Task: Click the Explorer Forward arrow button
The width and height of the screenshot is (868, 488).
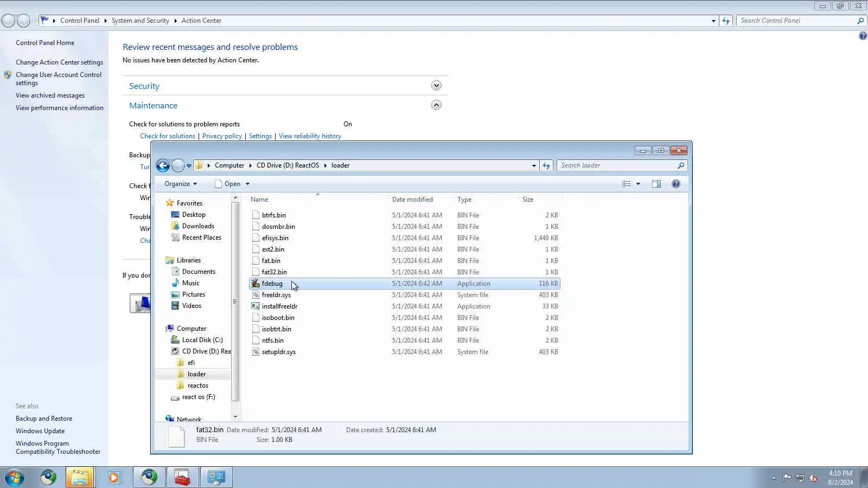Action: (x=178, y=166)
